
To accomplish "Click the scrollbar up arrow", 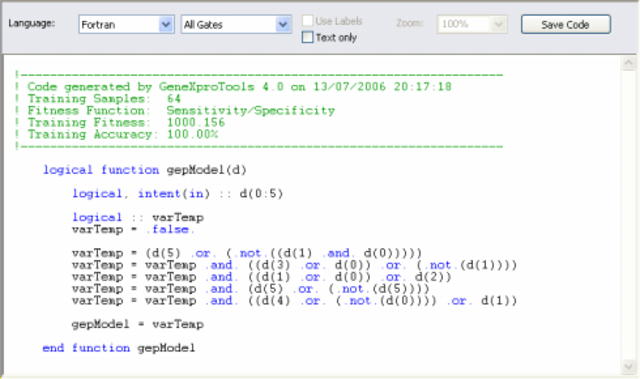I will 628,63.
